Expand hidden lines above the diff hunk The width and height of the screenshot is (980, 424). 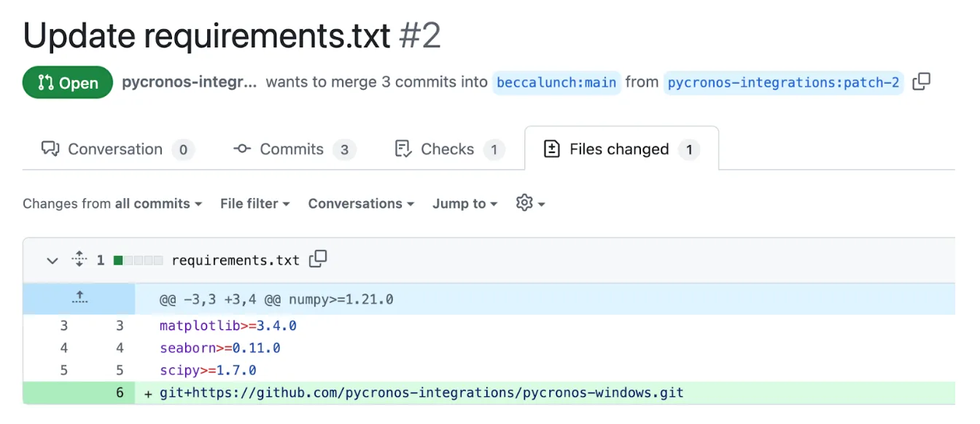point(79,299)
